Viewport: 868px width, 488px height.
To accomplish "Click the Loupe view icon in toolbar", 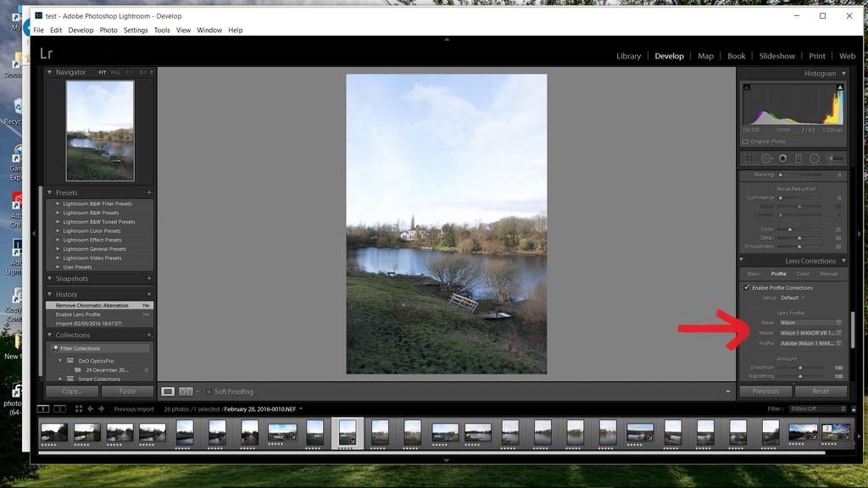I will [x=168, y=391].
